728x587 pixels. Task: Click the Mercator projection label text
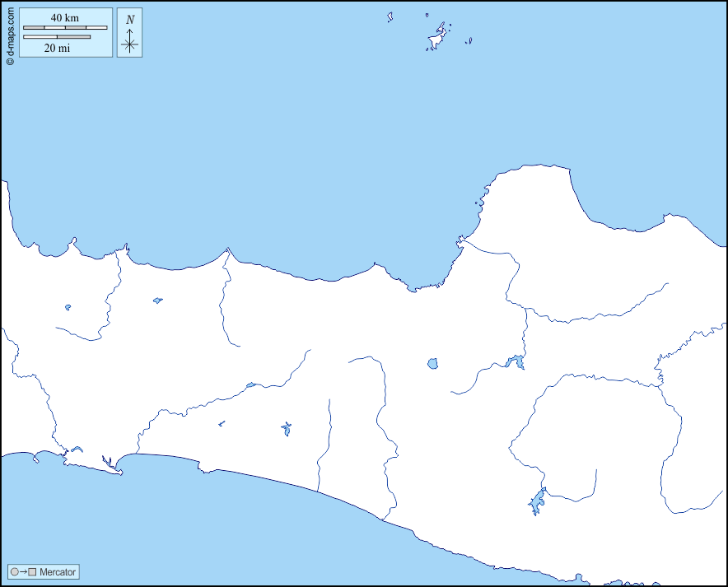point(58,571)
